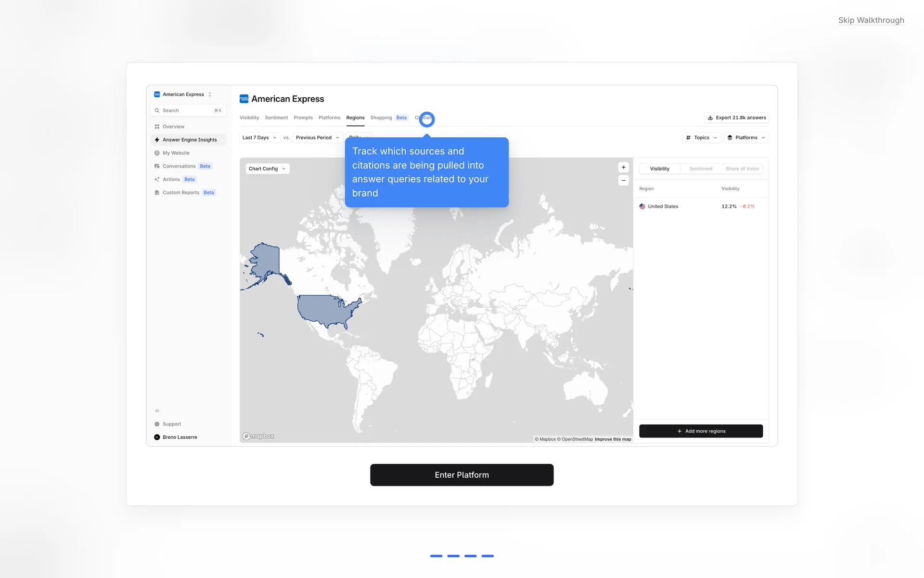Click the Overview grid icon in sidebar
924x578 pixels.
(157, 127)
